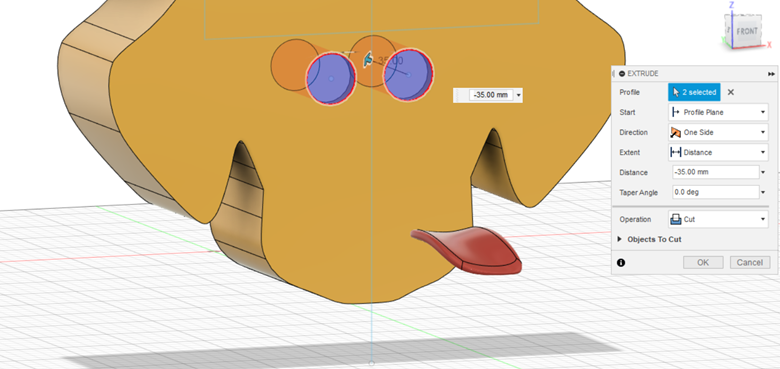Click the Distance field in EXTRUDE dialog

[x=715, y=172]
